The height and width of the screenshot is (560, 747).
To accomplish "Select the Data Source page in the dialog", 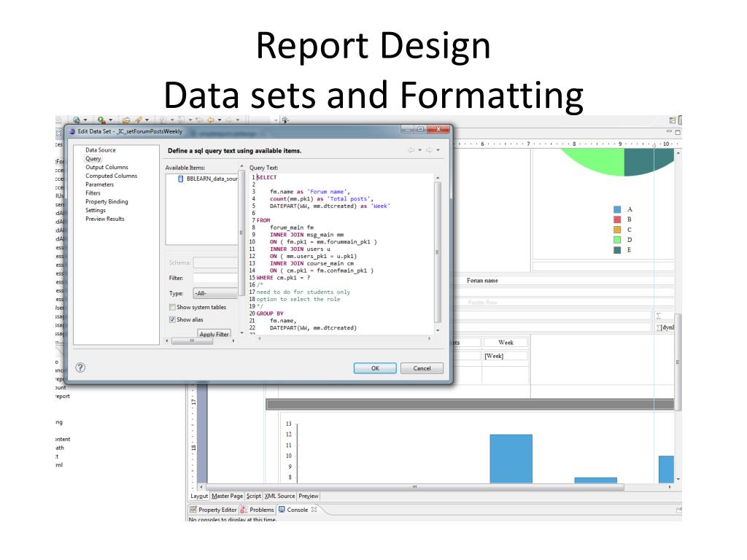I will coord(101,150).
